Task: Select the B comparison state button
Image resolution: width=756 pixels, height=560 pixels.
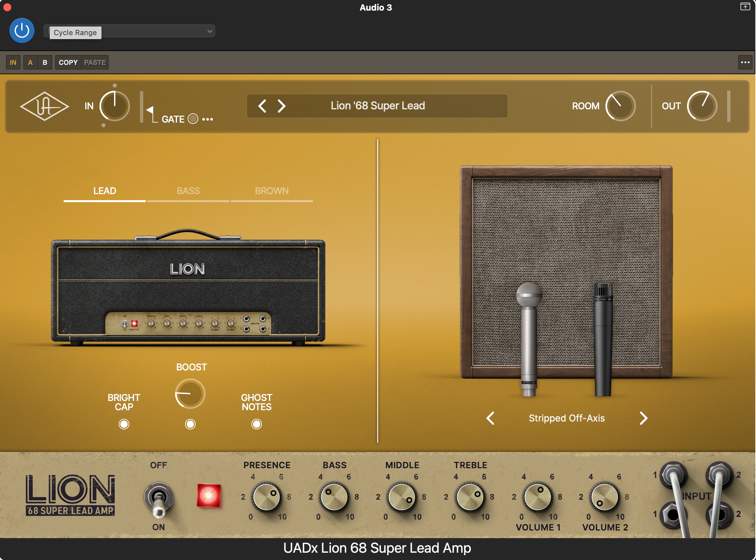Action: pos(45,62)
